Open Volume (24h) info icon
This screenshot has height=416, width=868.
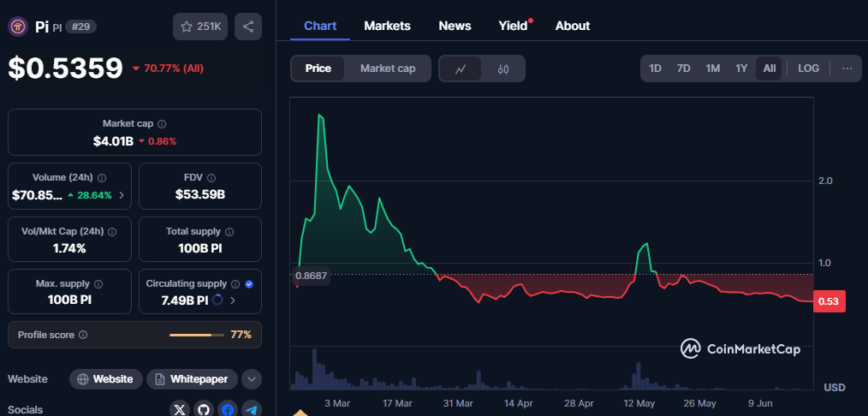click(x=102, y=177)
